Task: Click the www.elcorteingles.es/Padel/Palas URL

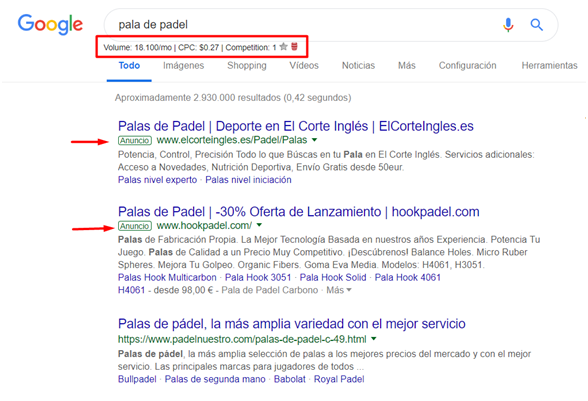Action: [232, 140]
